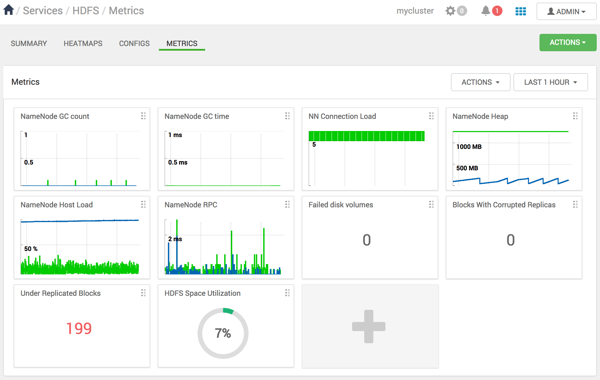This screenshot has width=600, height=380.
Task: Click the Services breadcrumb link
Action: [42, 11]
